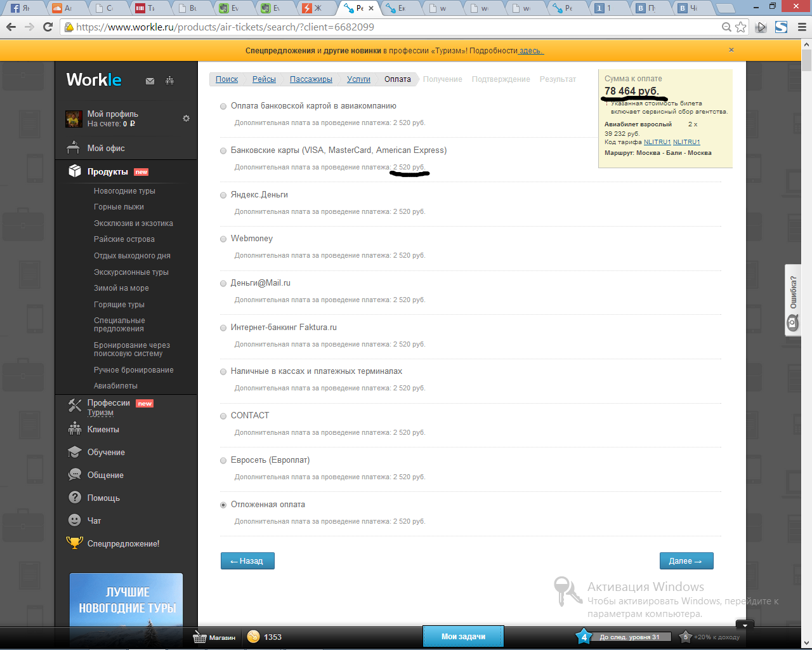Click the search zoom icon in address bar
This screenshot has height=650, width=812.
click(x=727, y=27)
